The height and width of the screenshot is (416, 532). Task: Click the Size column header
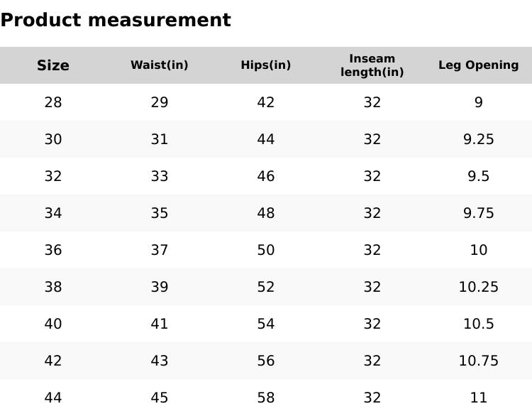pos(53,65)
